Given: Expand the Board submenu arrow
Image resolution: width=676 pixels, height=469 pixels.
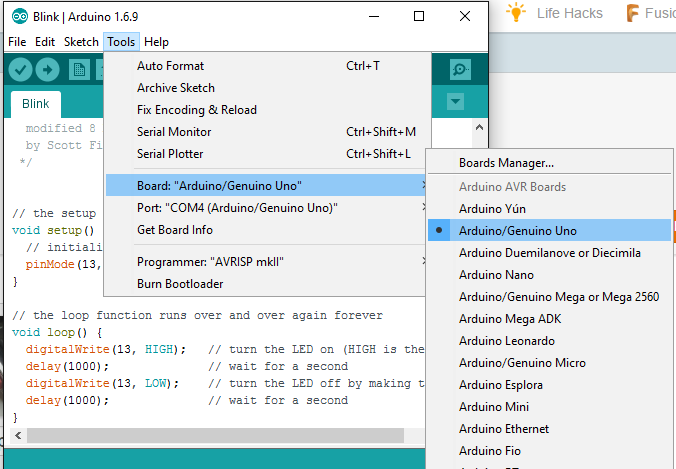Looking at the screenshot, I should (x=423, y=185).
